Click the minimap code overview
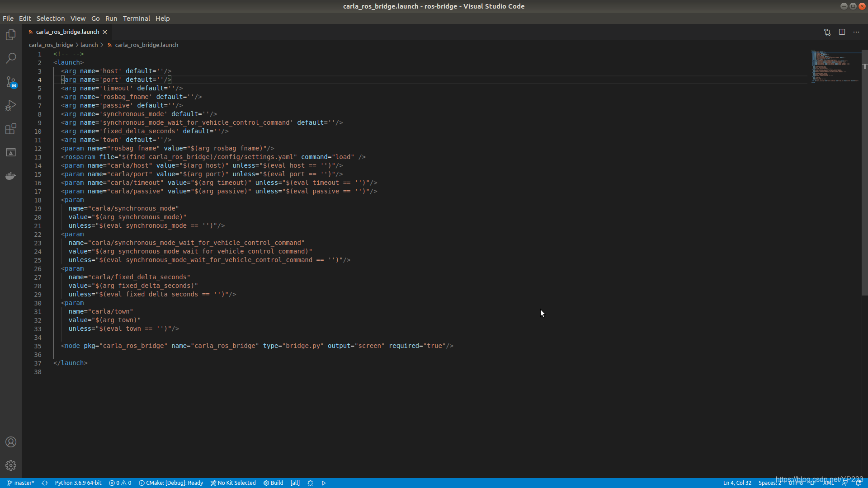Screen dimensions: 868x488 point(835,67)
